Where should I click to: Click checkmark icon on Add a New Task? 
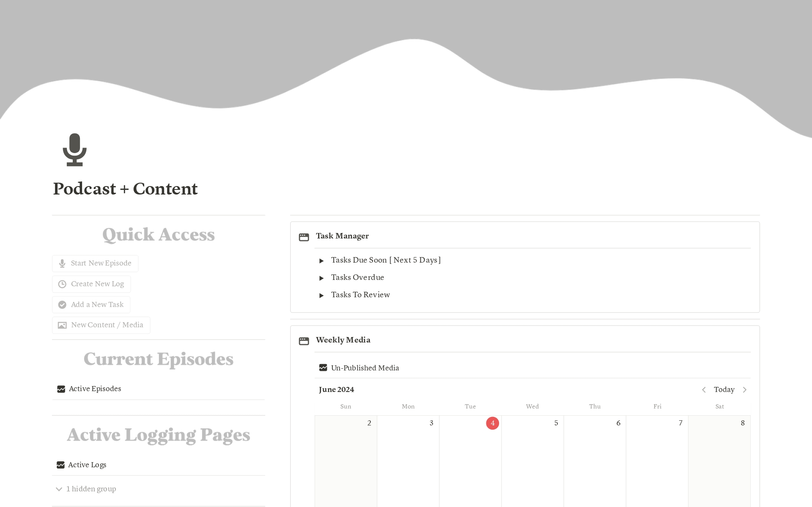(x=62, y=305)
